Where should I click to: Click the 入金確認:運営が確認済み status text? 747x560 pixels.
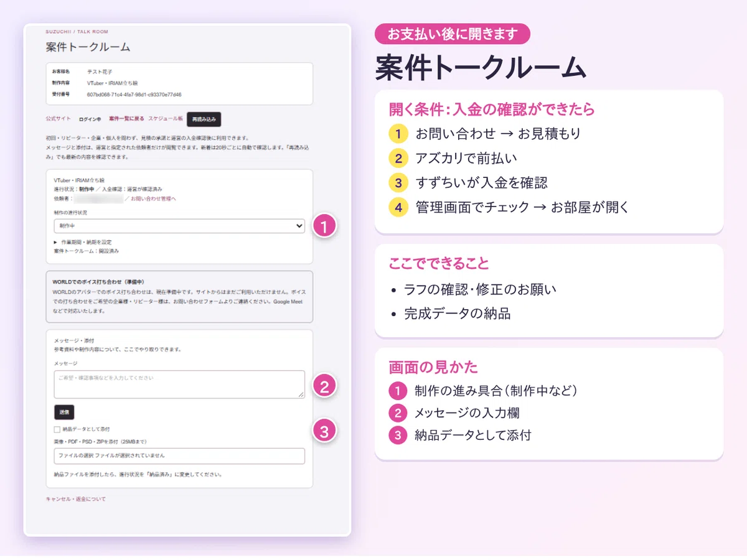132,189
